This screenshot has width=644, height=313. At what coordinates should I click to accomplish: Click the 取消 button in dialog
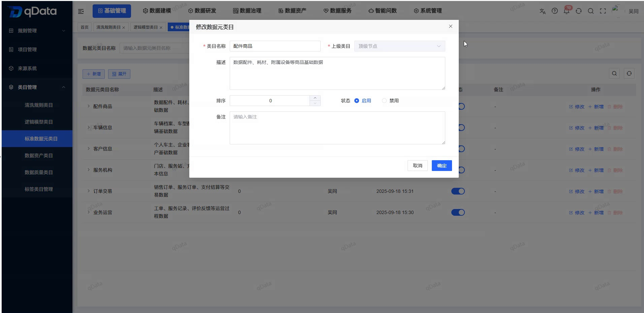tap(418, 166)
